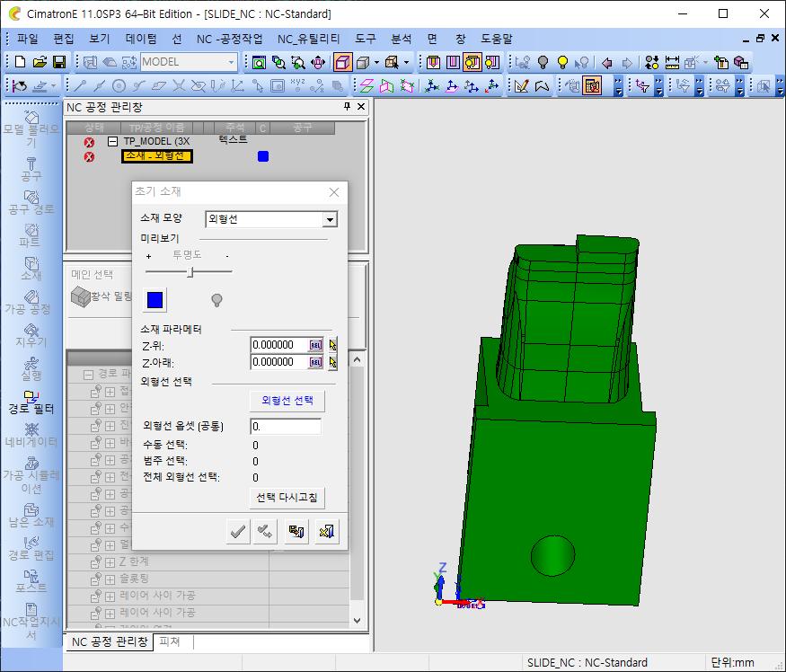Click the yellow light bulb show icon
Image resolution: width=786 pixels, height=672 pixels.
tap(562, 62)
